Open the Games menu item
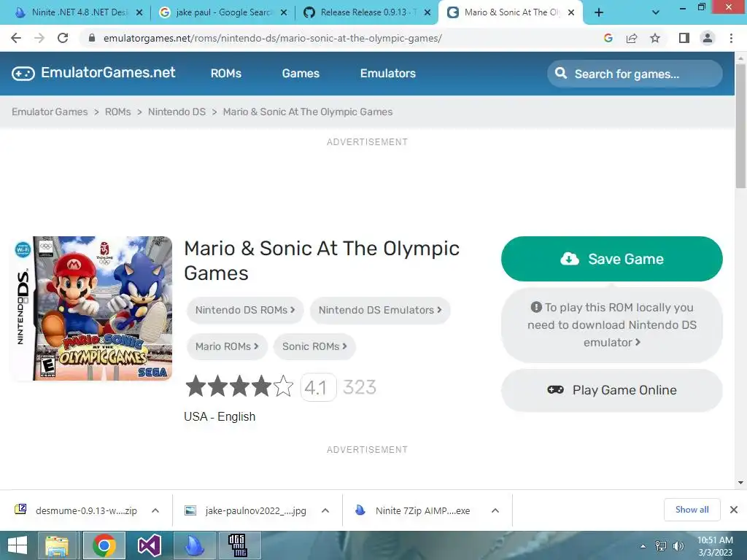This screenshot has width=747, height=560. coord(301,74)
